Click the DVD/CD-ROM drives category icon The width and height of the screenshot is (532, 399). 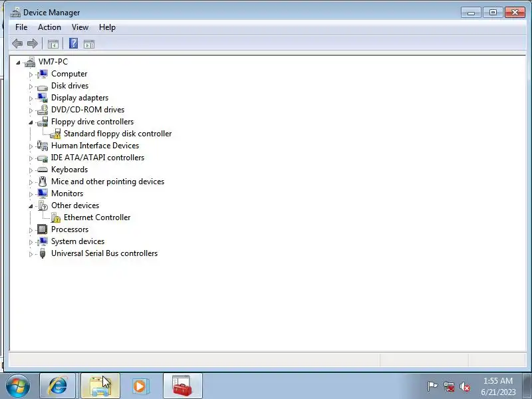click(43, 110)
